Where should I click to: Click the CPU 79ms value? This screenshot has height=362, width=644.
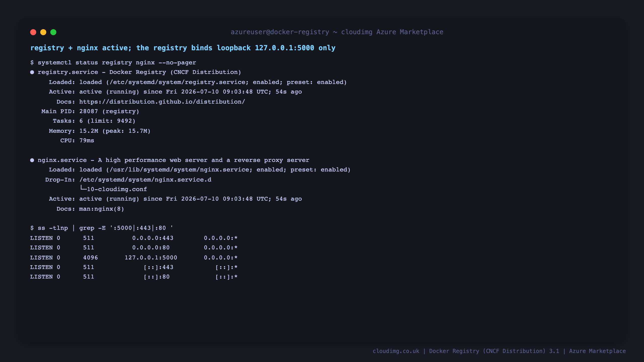(x=87, y=141)
